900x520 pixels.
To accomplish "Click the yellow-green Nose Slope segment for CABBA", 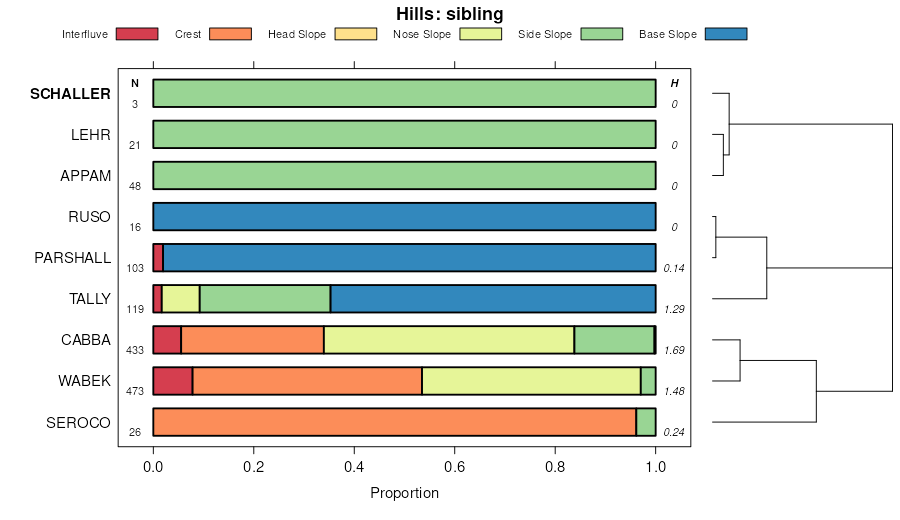I will [x=449, y=340].
